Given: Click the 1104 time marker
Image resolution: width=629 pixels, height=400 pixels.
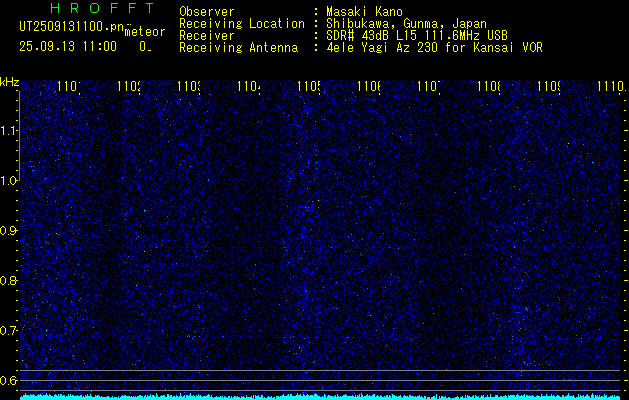Looking at the screenshot, I should coord(249,86).
